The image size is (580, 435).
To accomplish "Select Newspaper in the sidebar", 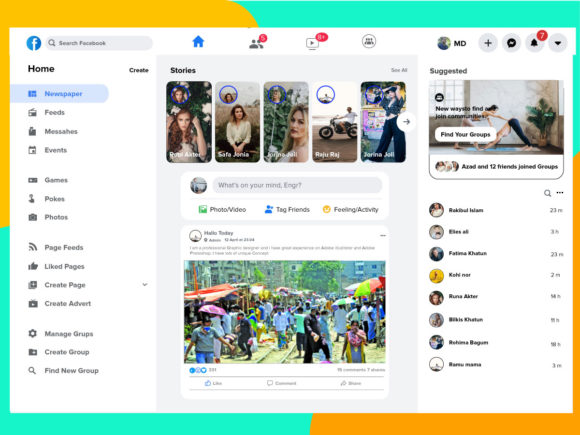I will [59, 94].
